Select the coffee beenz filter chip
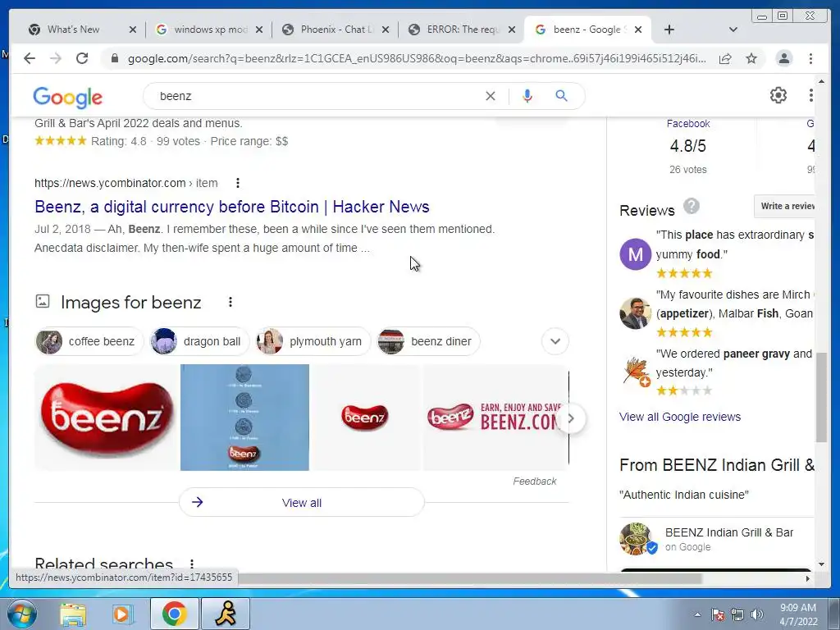This screenshot has height=630, width=840. click(x=89, y=341)
